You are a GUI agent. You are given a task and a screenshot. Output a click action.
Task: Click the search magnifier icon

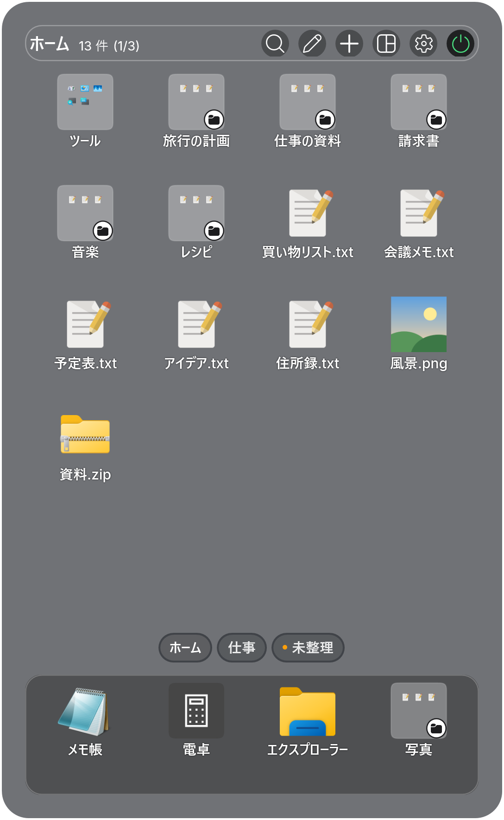275,44
